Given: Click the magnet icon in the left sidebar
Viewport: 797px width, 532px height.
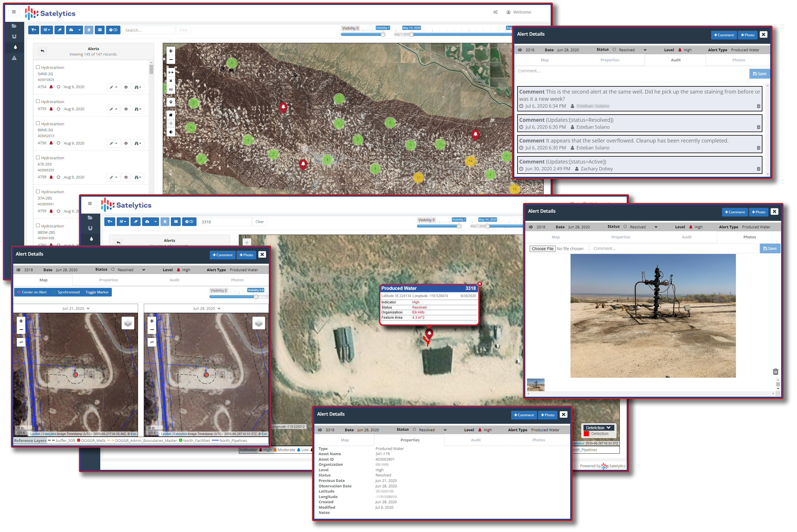Looking at the screenshot, I should 14,36.
